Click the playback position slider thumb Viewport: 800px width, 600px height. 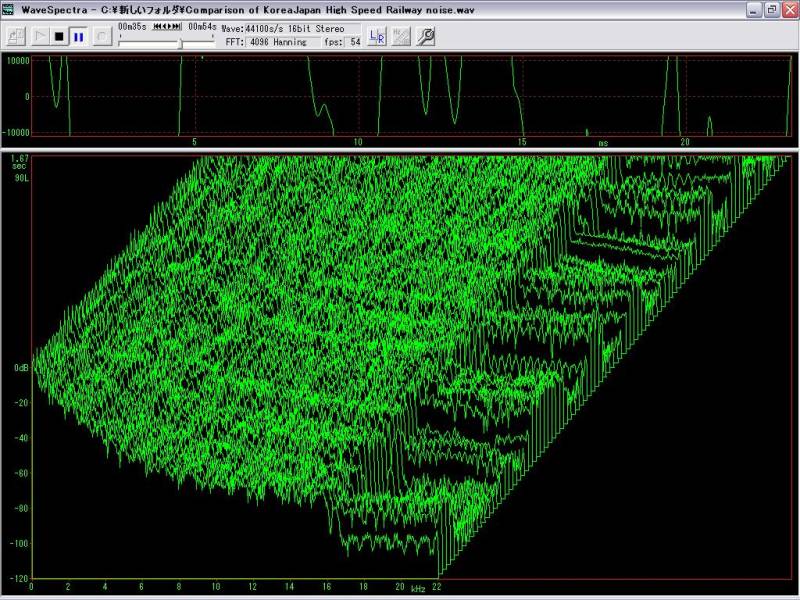tap(181, 43)
